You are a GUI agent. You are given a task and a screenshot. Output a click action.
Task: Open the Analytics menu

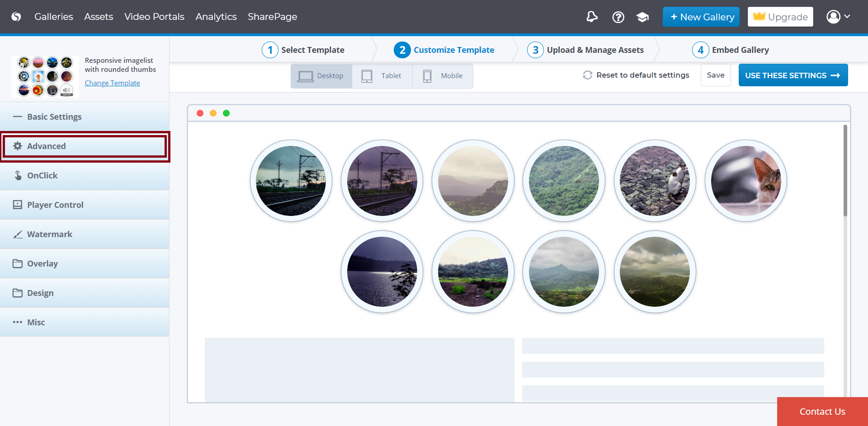[x=216, y=17]
